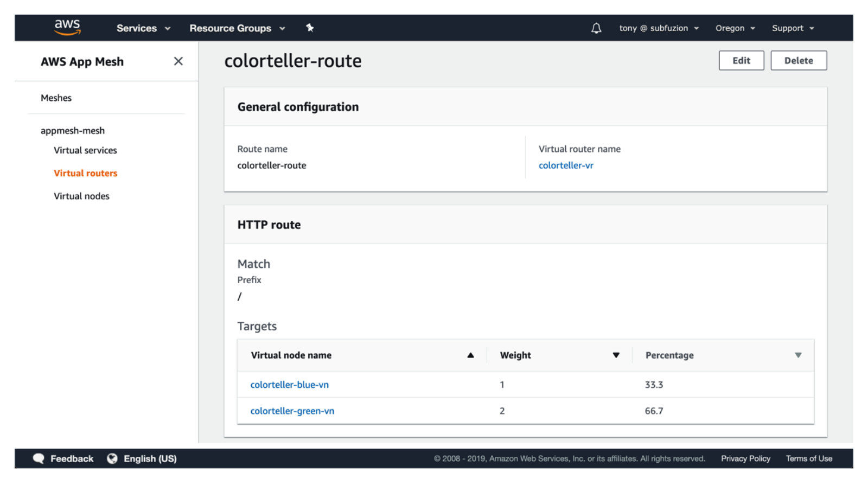Viewport: 868px width, 485px height.
Task: Open colorteller-blue-vn virtual node link
Action: pos(289,385)
